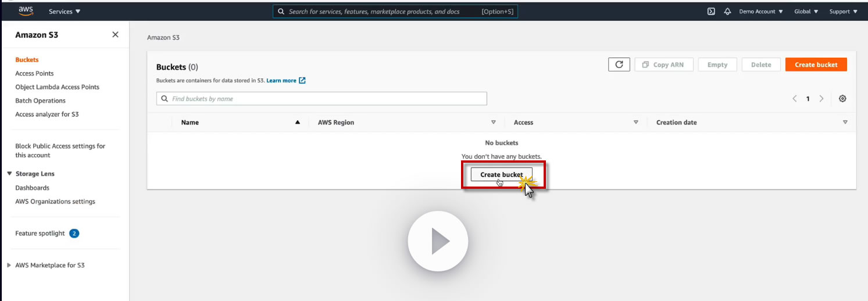Open Storage Lens Dashboards

32,188
